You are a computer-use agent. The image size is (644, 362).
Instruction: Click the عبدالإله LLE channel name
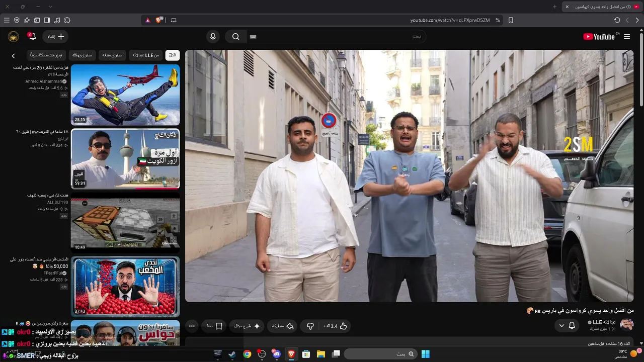604,322
